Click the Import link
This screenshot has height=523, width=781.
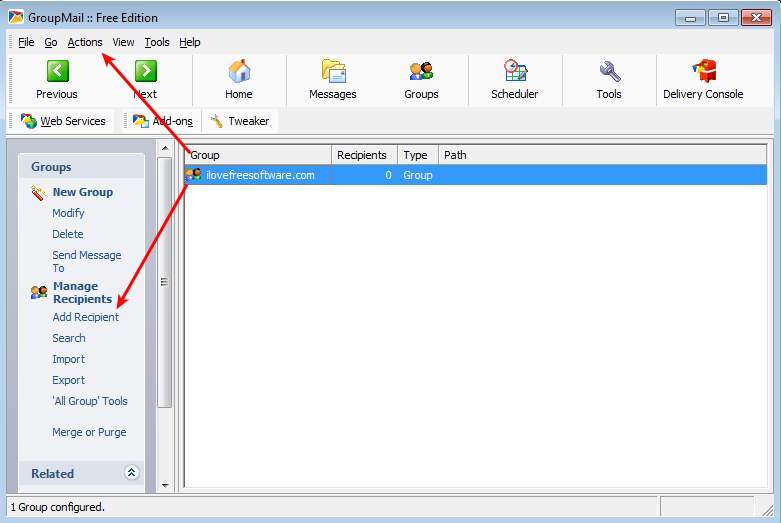[68, 359]
